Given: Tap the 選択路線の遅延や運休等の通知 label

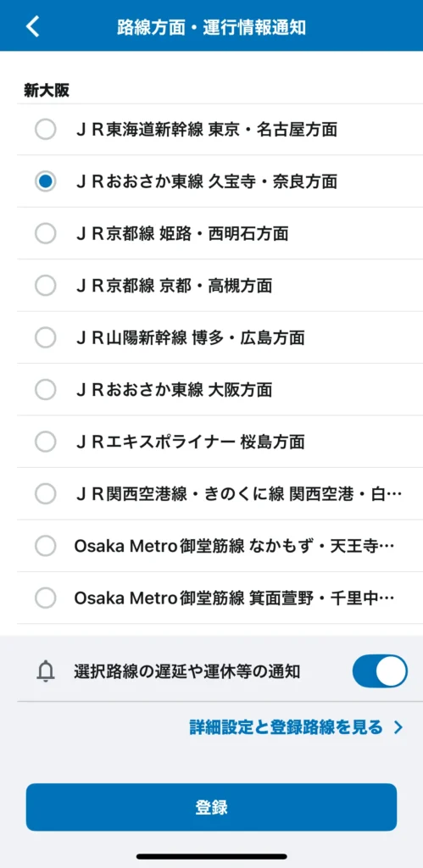Looking at the screenshot, I should point(187,672).
